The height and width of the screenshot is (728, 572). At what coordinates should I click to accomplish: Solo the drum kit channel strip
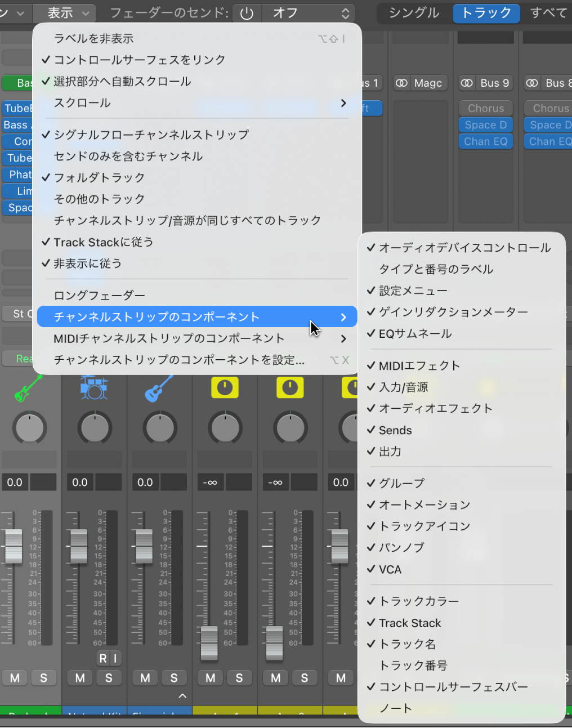(109, 678)
